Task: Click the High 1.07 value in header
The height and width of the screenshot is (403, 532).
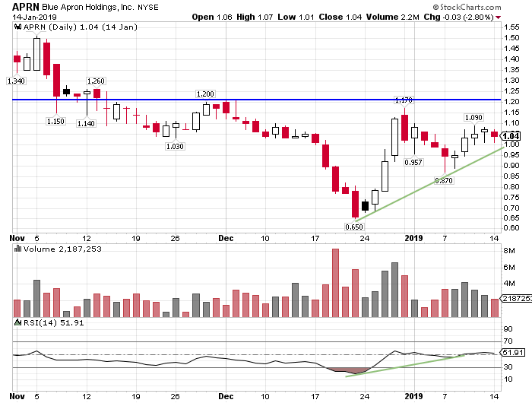Action: pos(255,17)
